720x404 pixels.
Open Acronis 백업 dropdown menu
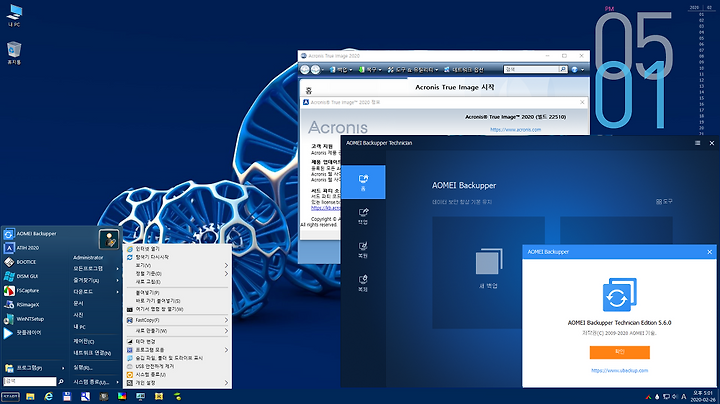pyautogui.click(x=340, y=70)
